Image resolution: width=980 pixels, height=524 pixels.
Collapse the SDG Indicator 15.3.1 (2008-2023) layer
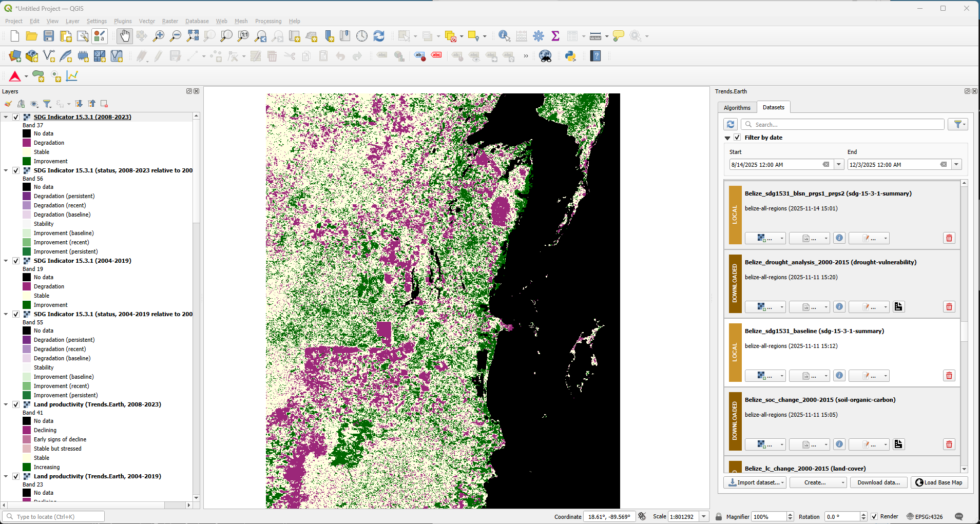pos(6,117)
